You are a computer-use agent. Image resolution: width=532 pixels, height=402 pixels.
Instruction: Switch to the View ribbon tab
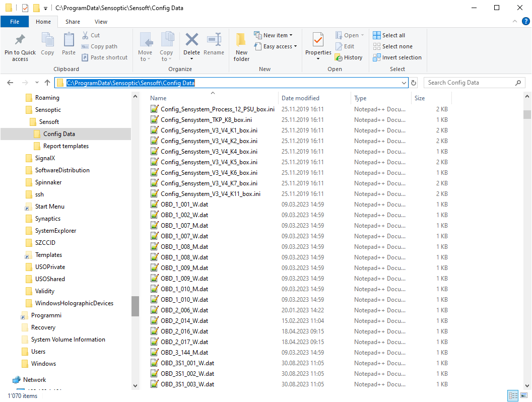tap(101, 22)
